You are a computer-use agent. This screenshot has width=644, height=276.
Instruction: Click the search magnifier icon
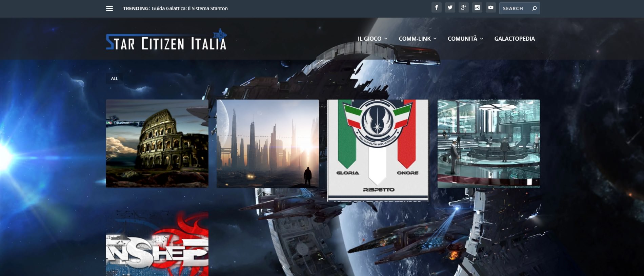point(534,8)
